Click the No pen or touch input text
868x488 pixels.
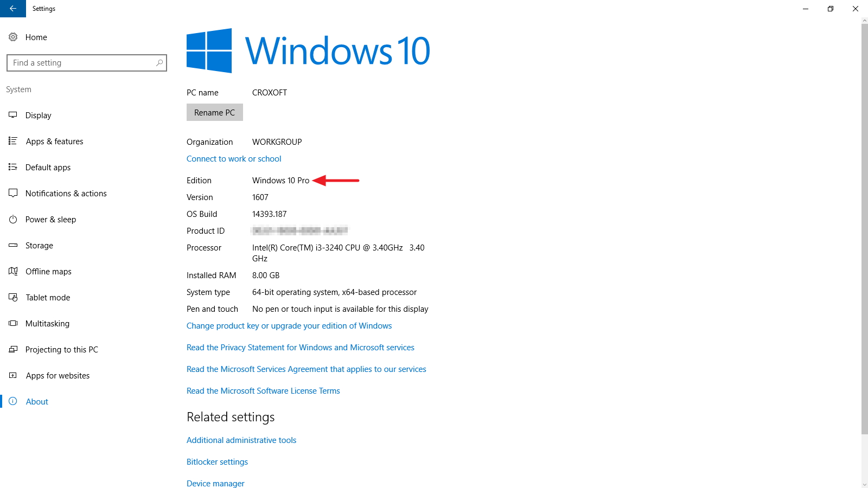pyautogui.click(x=340, y=309)
